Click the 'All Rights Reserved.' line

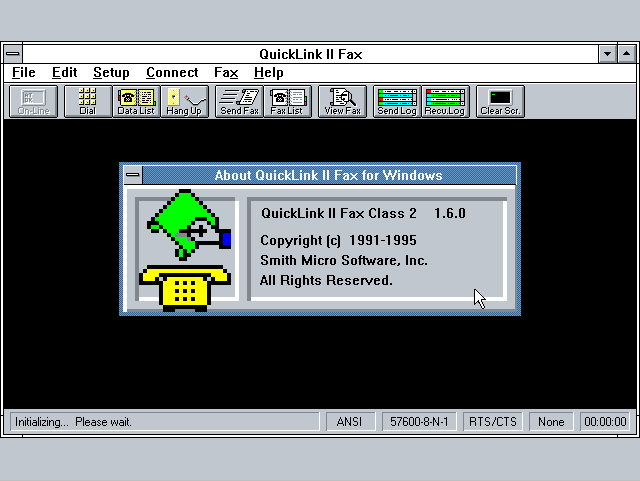click(326, 280)
